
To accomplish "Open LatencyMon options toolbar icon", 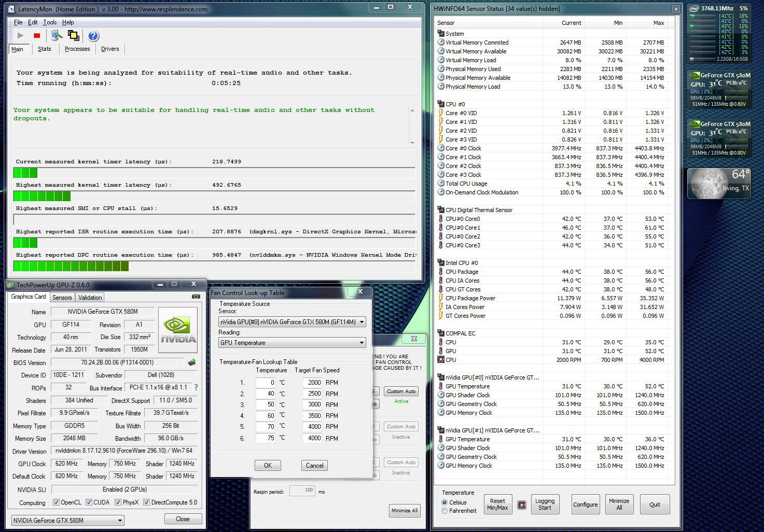I will click(x=57, y=35).
